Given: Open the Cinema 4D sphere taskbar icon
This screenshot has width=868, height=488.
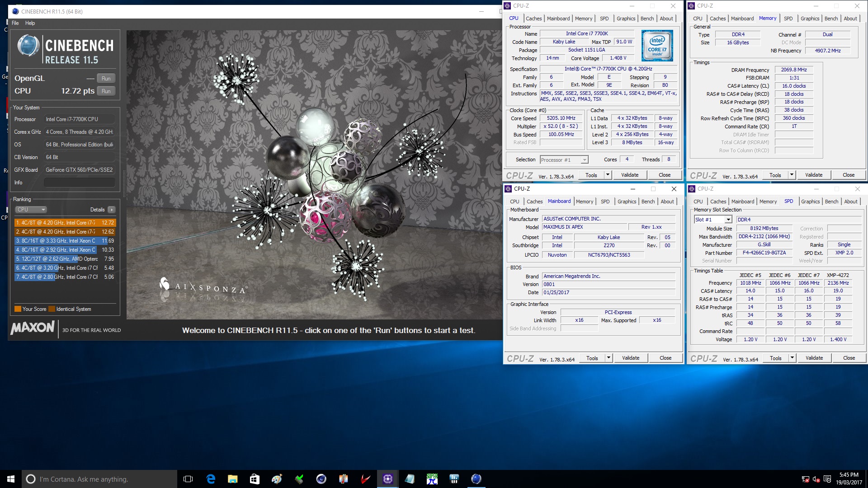Looking at the screenshot, I should 321,479.
